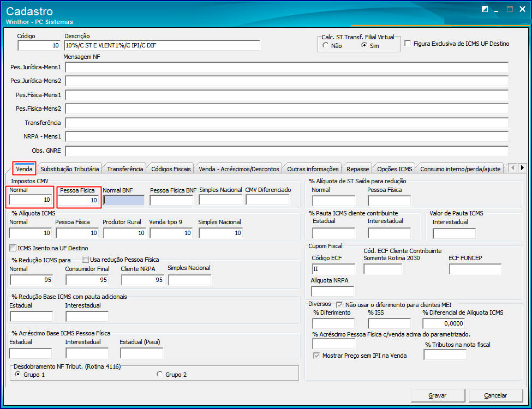Click the Consumidor Final reduction field
This screenshot has width=532, height=409.
coord(87,280)
